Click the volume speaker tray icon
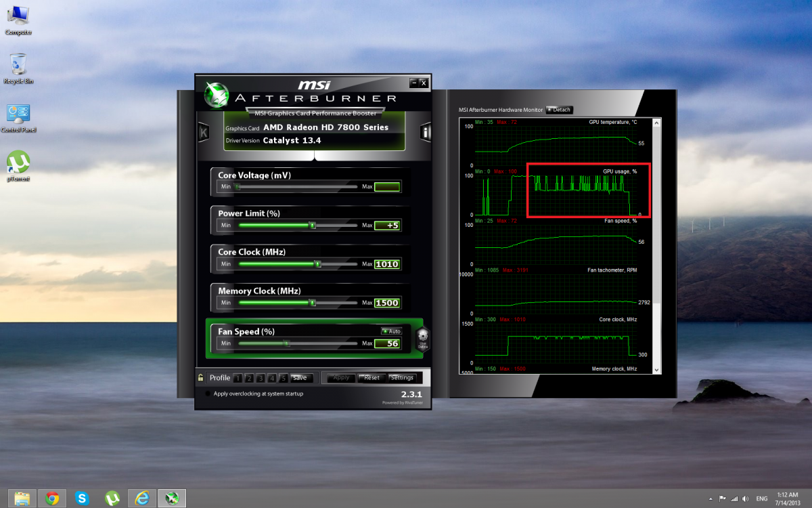The image size is (812, 508). tap(747, 499)
